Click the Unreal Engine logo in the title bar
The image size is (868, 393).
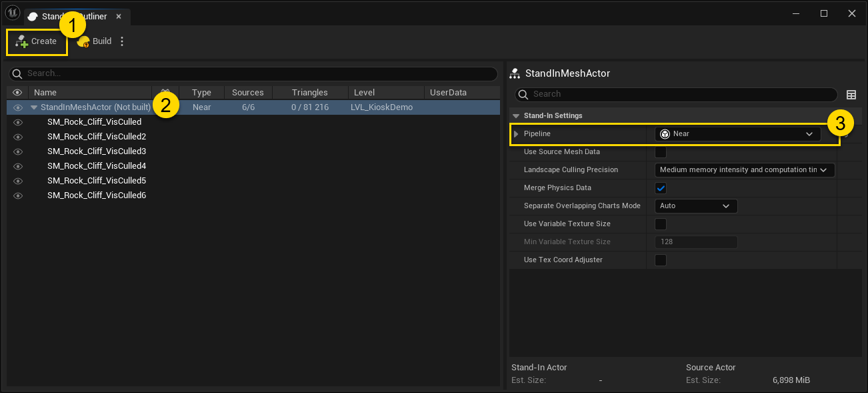[x=12, y=13]
